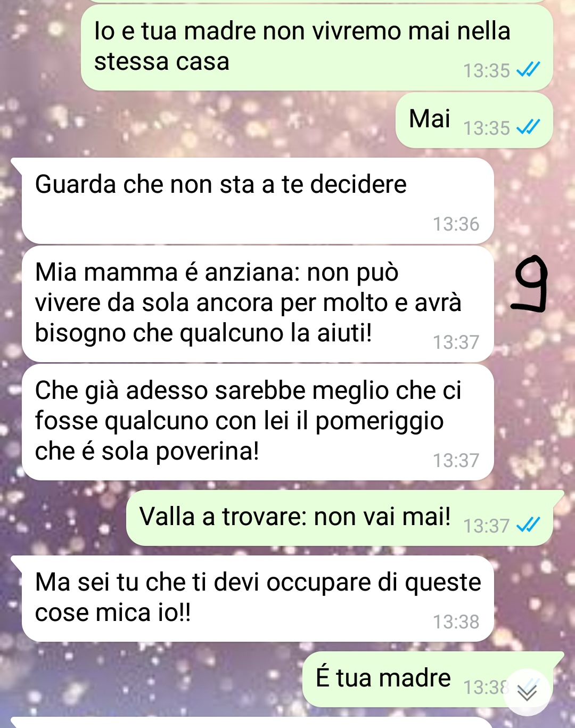Tap read receipt ticks on 'stessa casa' message

pos(528,69)
